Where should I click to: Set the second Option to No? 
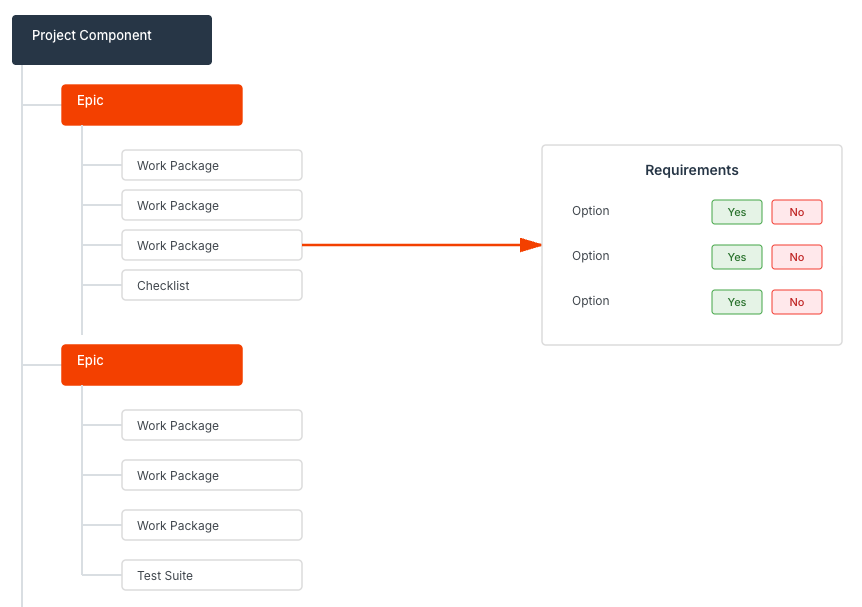pos(796,257)
